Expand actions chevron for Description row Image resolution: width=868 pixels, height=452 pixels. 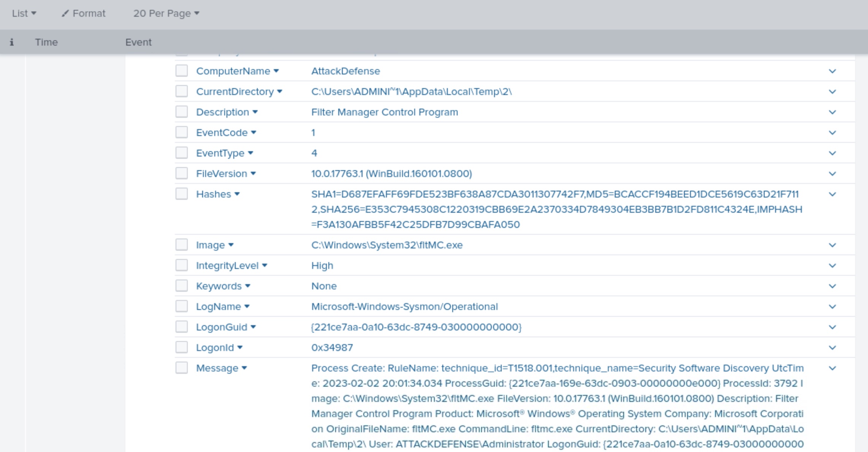(x=832, y=112)
